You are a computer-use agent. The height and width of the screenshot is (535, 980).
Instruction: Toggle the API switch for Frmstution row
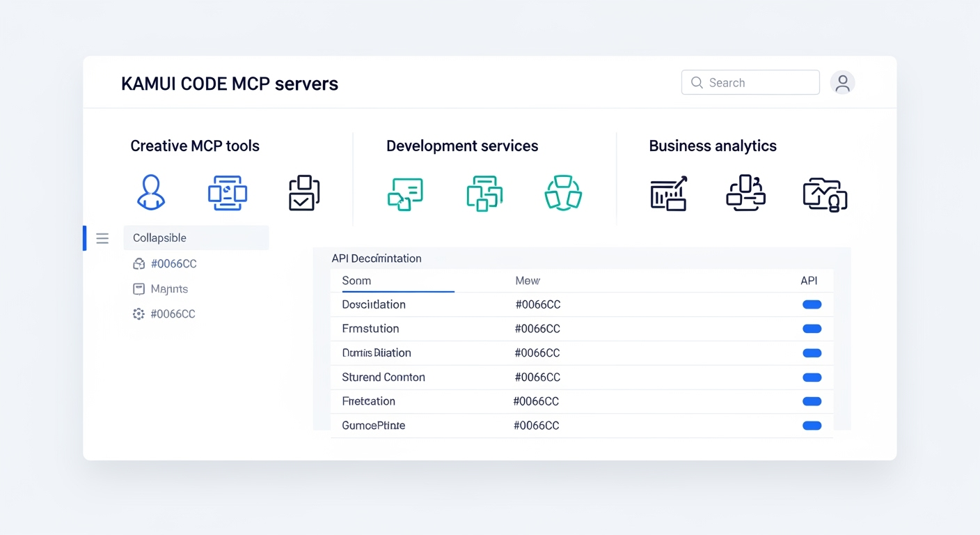812,329
